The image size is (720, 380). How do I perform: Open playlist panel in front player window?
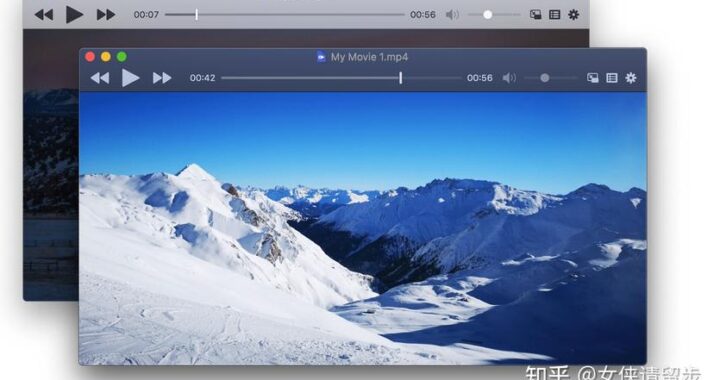[612, 78]
